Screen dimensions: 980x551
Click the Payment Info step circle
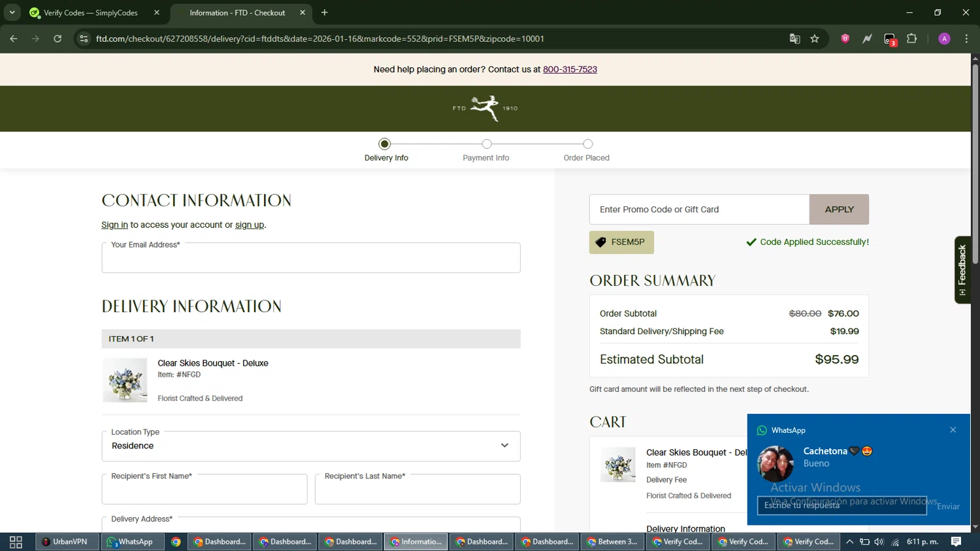click(487, 144)
